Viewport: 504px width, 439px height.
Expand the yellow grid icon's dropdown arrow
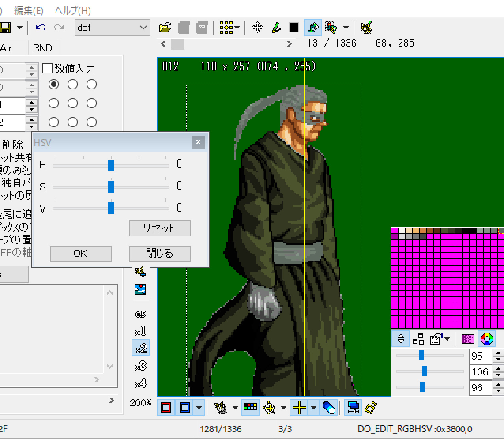point(237,28)
